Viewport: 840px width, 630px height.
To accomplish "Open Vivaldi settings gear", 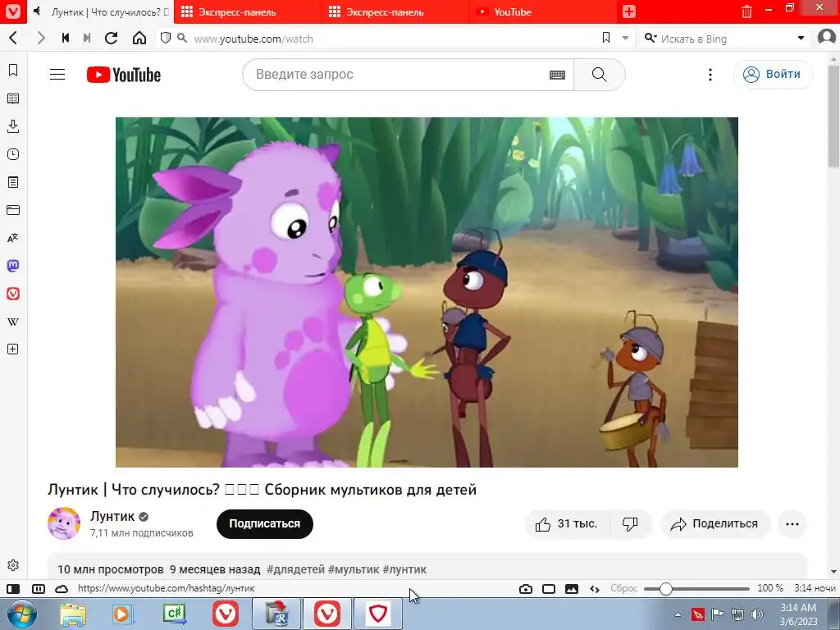I will pos(13,565).
